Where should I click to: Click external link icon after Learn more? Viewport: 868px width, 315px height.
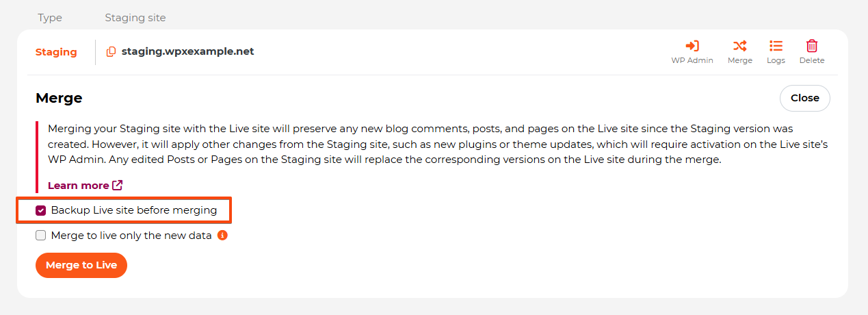[118, 186]
